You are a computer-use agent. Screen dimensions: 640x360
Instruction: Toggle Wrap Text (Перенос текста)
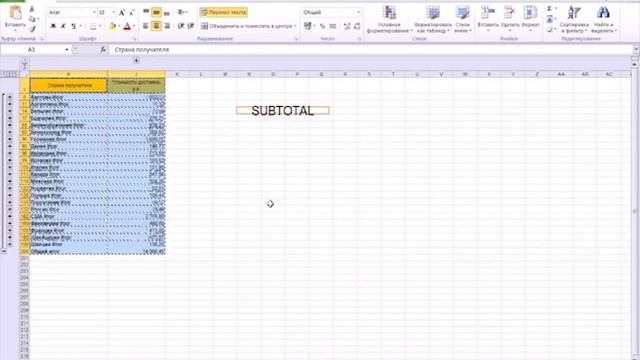(x=224, y=13)
